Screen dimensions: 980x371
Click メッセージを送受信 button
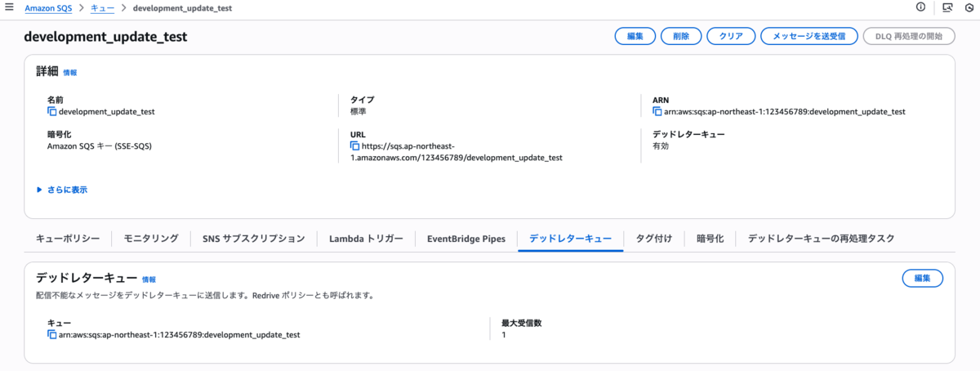click(808, 36)
